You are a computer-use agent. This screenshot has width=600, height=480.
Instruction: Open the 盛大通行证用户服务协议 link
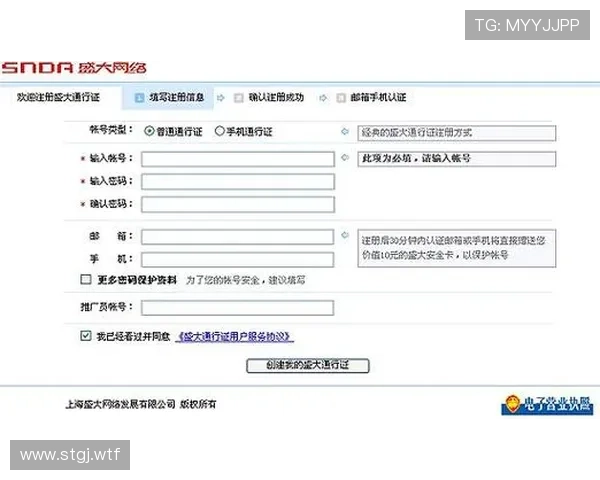click(235, 336)
